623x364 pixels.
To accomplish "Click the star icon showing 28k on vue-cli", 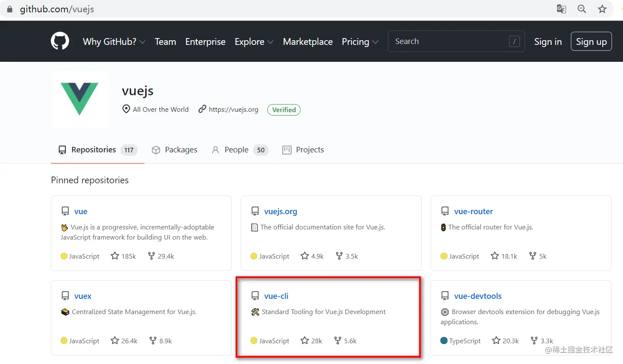I will point(305,340).
